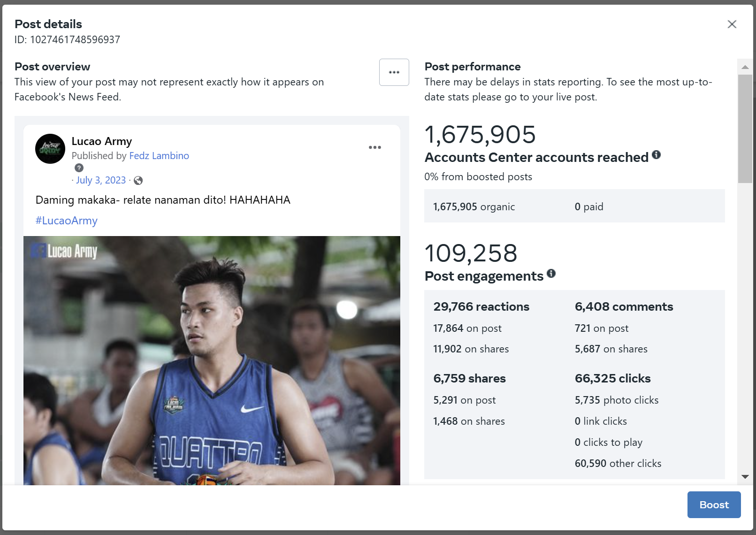
Task: Click the Lucao Army page name
Action: point(102,141)
